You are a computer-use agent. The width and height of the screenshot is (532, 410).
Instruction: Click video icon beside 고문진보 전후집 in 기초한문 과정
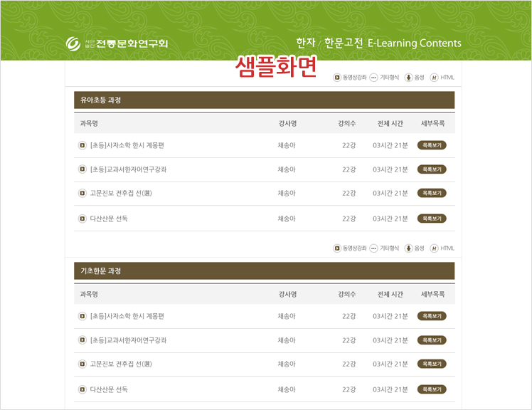point(82,364)
